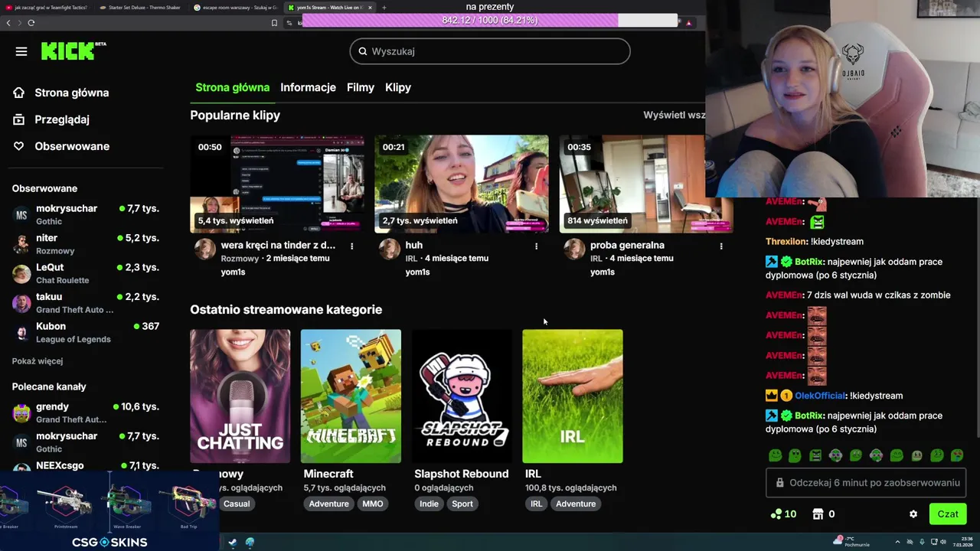Reload the page in the browser
This screenshot has width=980, height=551.
(x=31, y=23)
